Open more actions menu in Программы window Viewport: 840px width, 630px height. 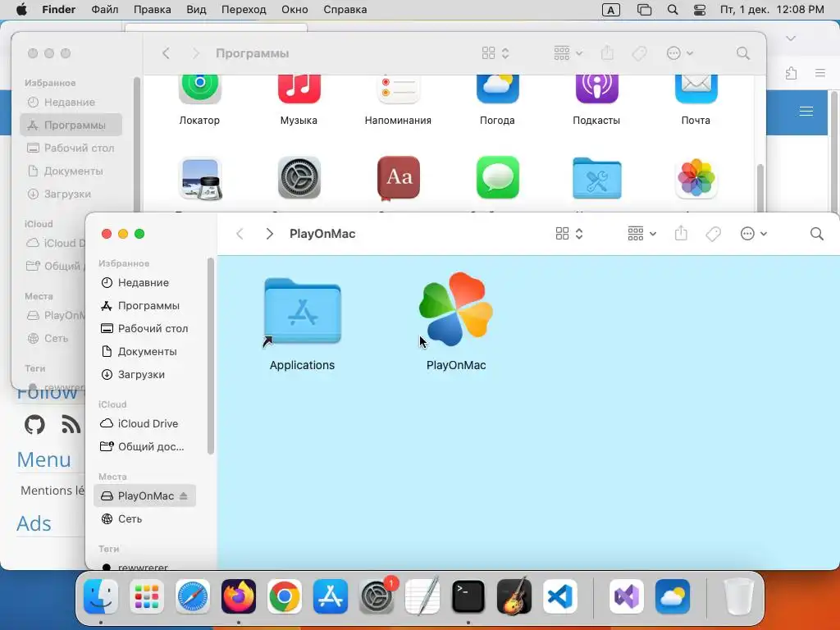pos(679,53)
